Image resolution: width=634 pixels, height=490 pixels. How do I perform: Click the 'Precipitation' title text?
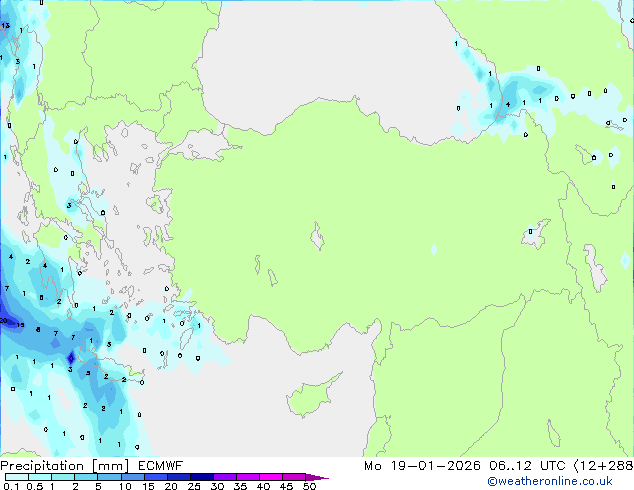(42, 466)
